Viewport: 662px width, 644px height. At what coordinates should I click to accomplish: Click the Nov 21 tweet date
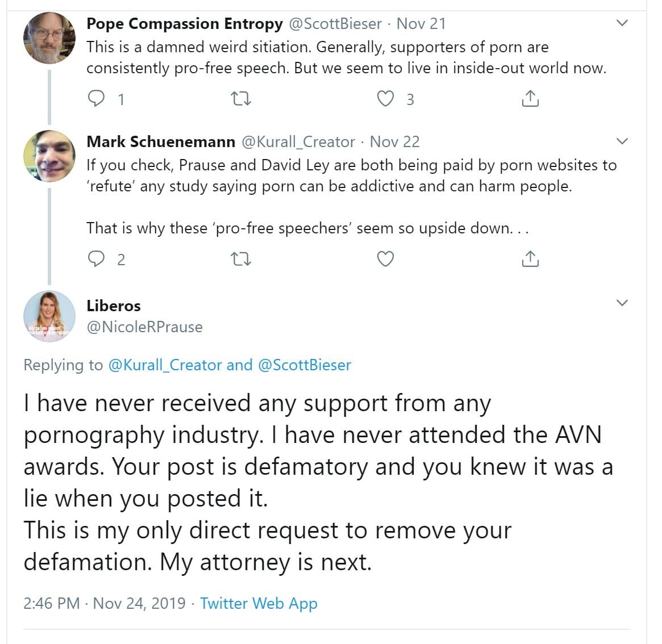pos(421,24)
